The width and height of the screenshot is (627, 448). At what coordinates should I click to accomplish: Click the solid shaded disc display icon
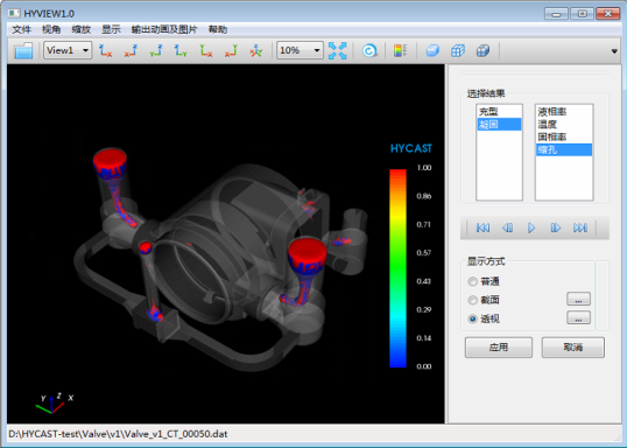click(432, 50)
